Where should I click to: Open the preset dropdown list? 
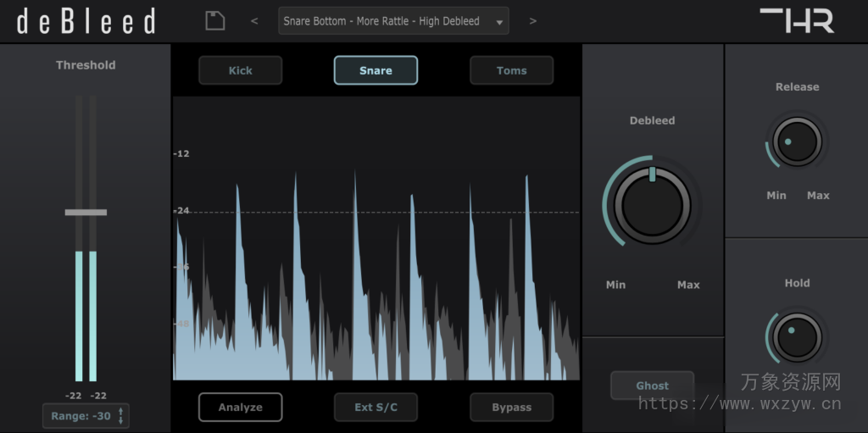coord(381,21)
